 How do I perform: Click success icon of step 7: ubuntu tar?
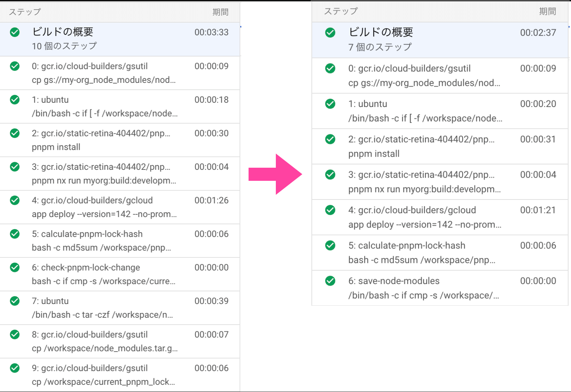[x=15, y=301]
